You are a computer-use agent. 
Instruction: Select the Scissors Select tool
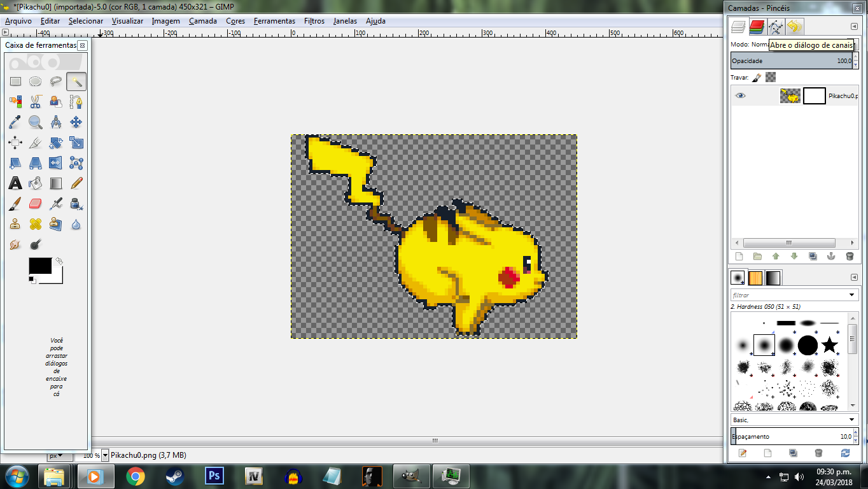click(36, 102)
